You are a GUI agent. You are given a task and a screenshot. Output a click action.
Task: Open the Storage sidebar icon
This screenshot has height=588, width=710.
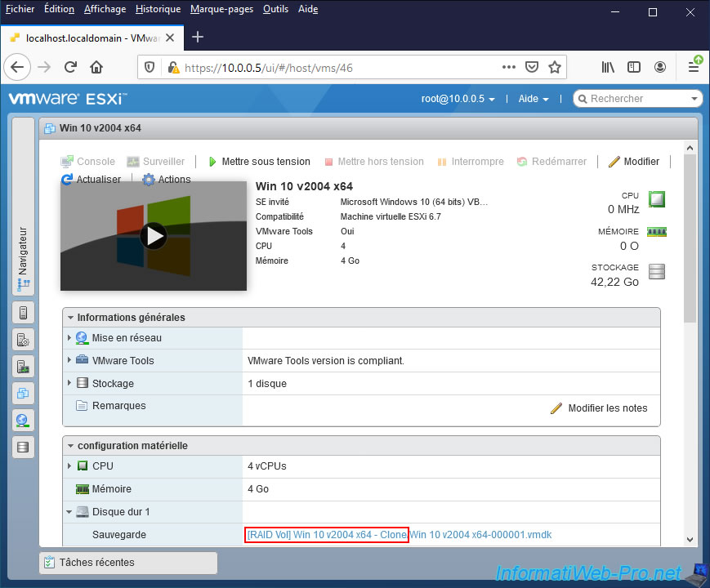tap(23, 448)
